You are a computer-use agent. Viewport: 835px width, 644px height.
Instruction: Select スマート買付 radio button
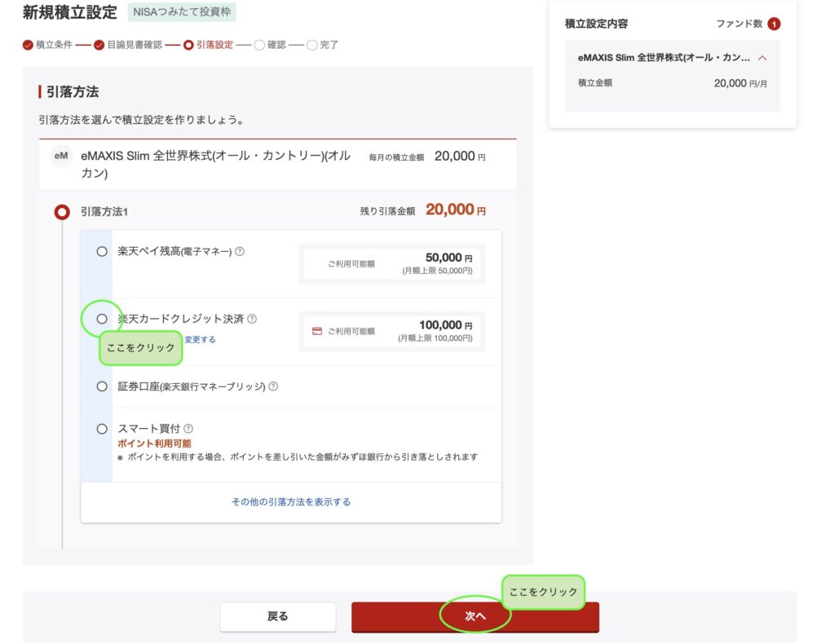tap(102, 429)
